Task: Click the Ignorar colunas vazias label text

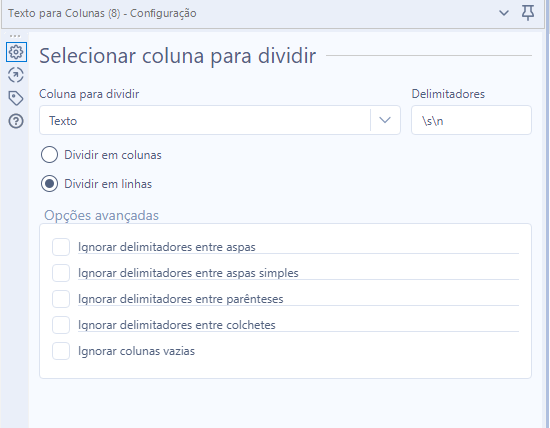Action: (136, 351)
